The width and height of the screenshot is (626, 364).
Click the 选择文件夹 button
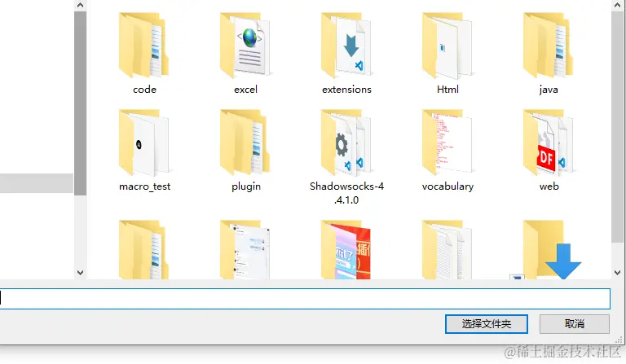pos(487,324)
